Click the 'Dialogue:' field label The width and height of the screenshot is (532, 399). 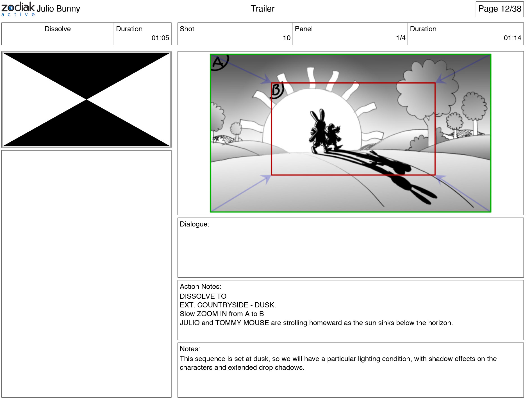(x=194, y=224)
